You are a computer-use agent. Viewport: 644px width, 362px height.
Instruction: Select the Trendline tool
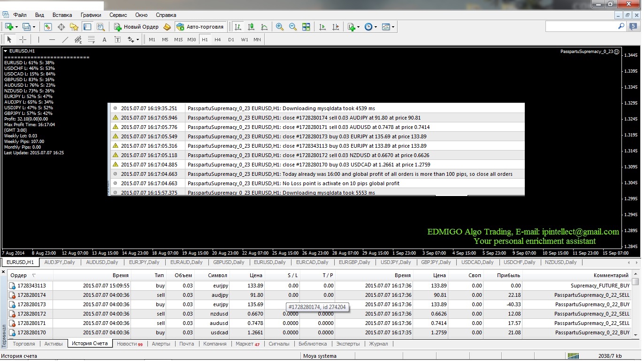65,39
